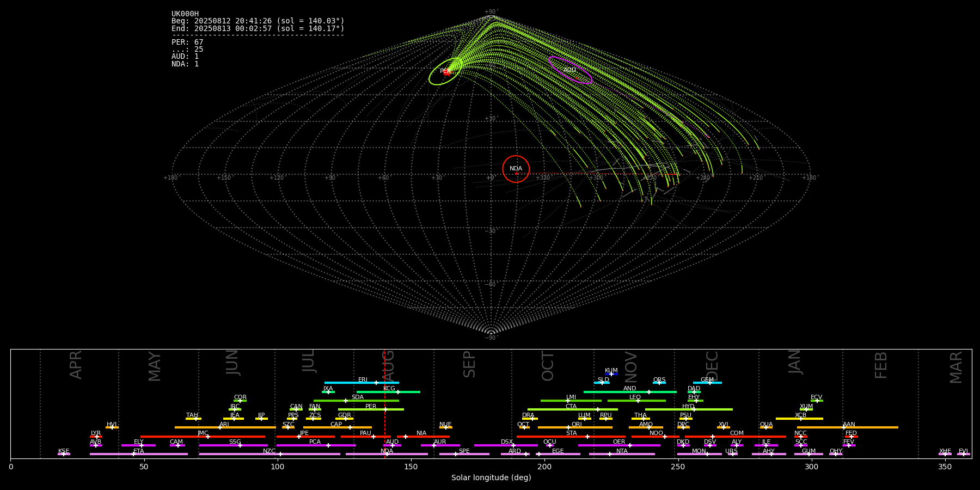Image resolution: width=980 pixels, height=490 pixels.
Task: Click the red NDA radiant circle on sky map
Action: click(516, 169)
